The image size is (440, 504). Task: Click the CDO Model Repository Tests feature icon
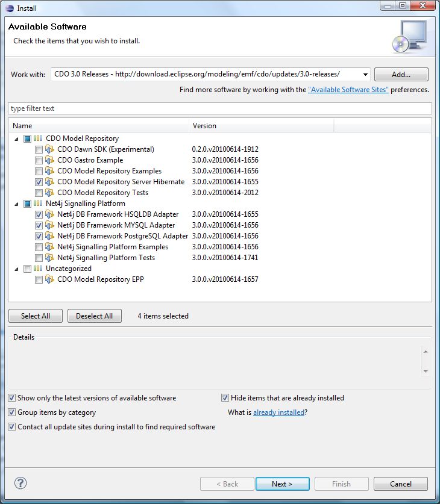pos(49,193)
